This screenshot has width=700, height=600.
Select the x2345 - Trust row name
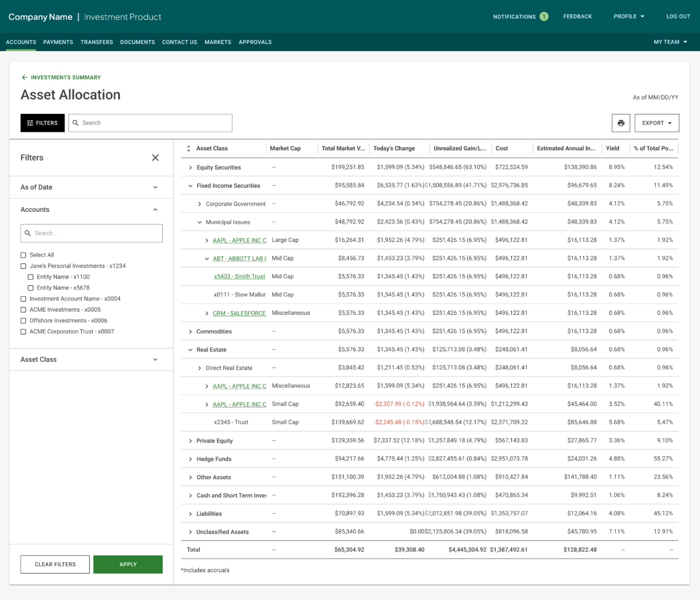pos(231,422)
